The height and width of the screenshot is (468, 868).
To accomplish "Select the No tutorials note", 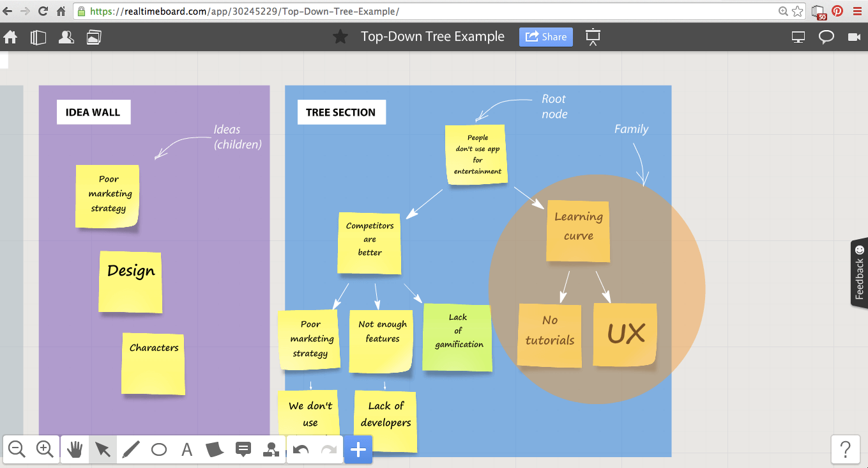I will click(x=550, y=336).
